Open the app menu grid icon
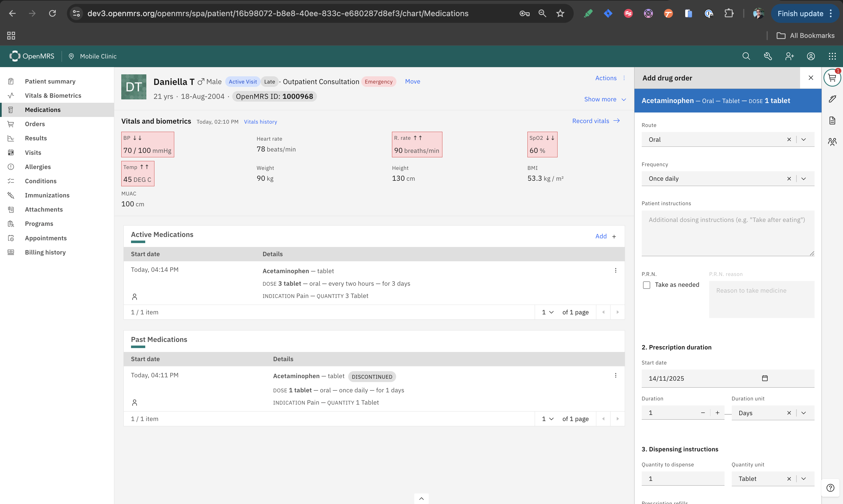 pyautogui.click(x=832, y=56)
